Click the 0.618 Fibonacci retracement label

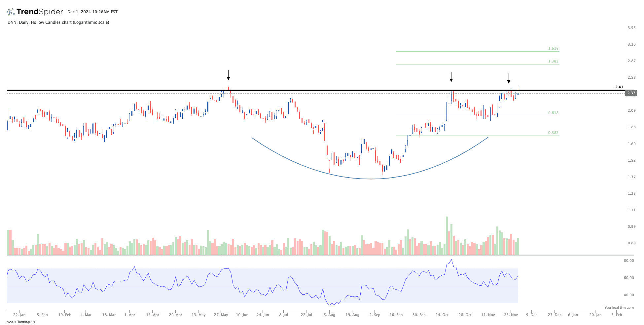pos(553,113)
